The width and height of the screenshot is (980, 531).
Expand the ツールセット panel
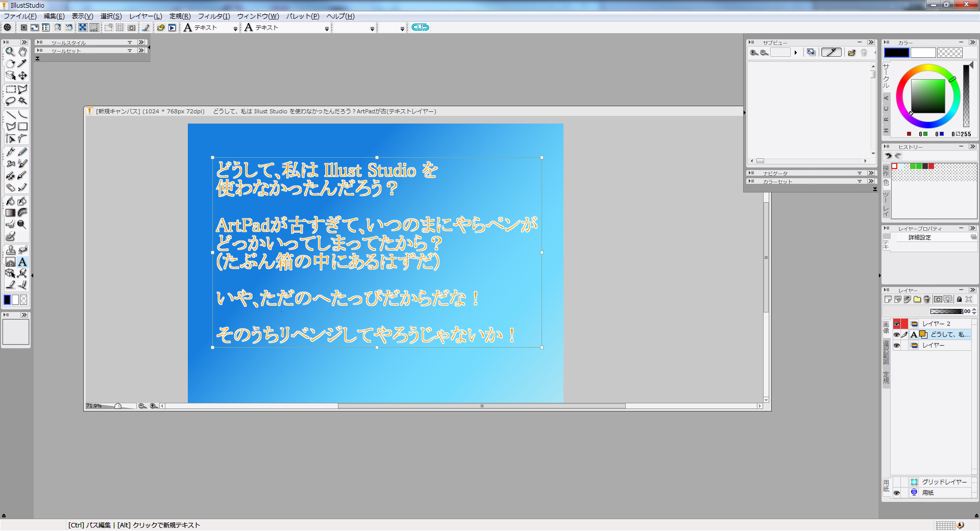click(130, 51)
